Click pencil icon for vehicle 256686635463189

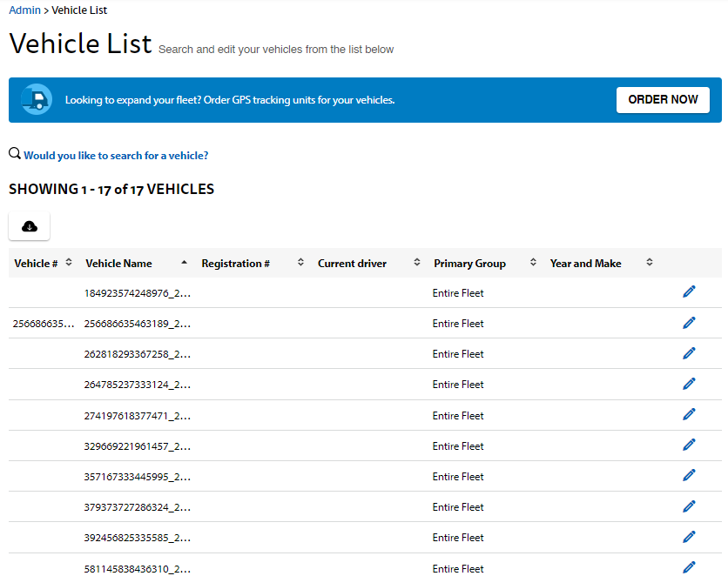point(689,323)
